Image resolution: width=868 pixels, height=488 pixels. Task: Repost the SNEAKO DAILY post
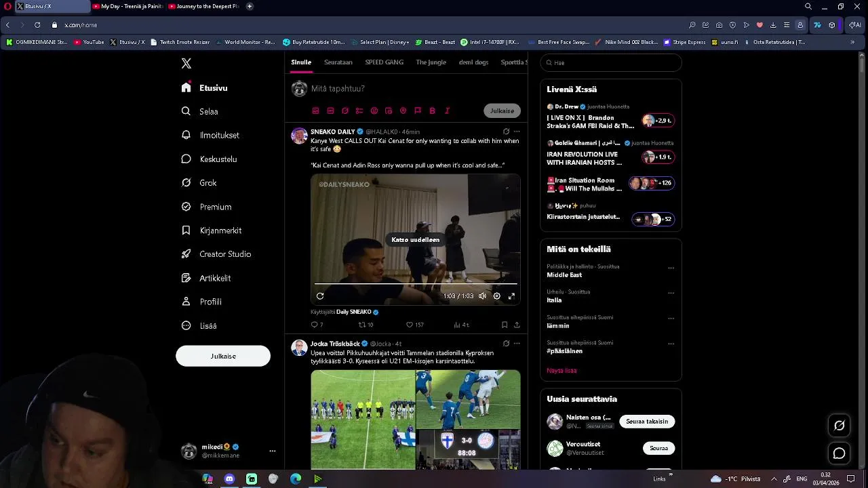click(366, 325)
